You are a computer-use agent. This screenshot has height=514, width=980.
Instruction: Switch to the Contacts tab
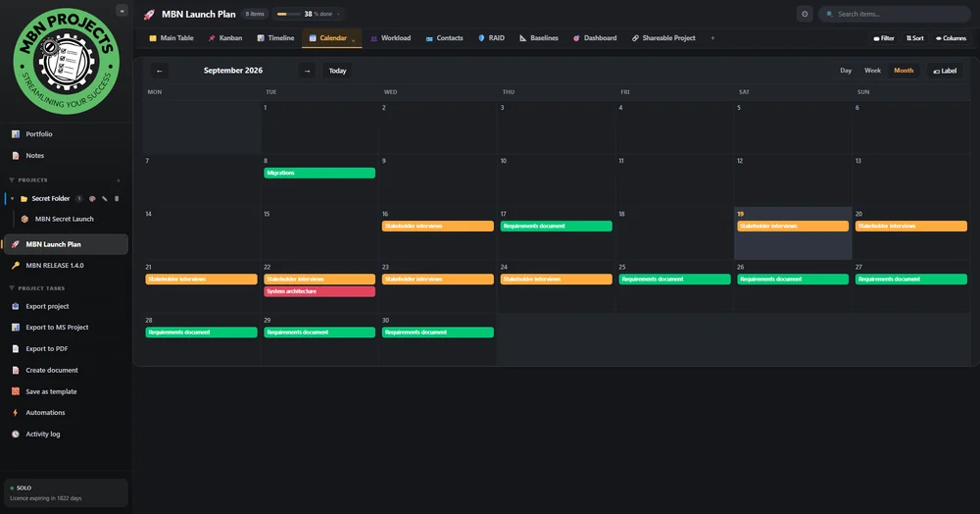coord(444,38)
